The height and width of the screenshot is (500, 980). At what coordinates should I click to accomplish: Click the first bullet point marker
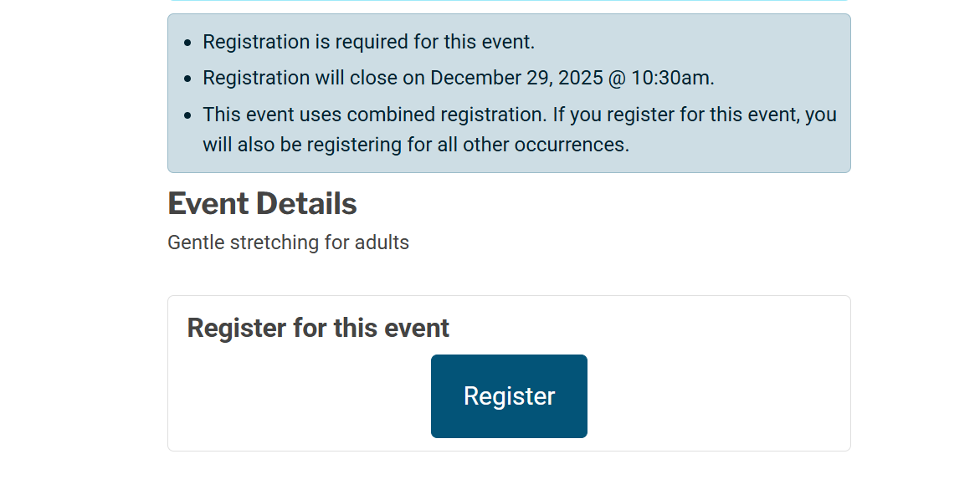[187, 43]
